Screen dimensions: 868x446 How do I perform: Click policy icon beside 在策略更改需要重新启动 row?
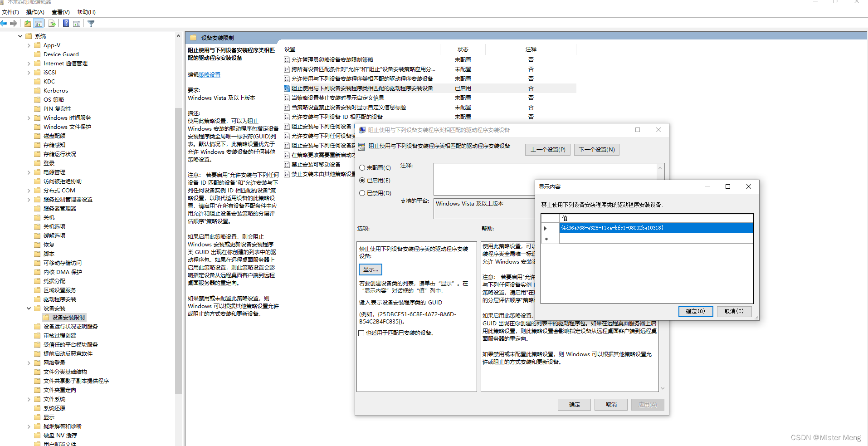(x=287, y=155)
